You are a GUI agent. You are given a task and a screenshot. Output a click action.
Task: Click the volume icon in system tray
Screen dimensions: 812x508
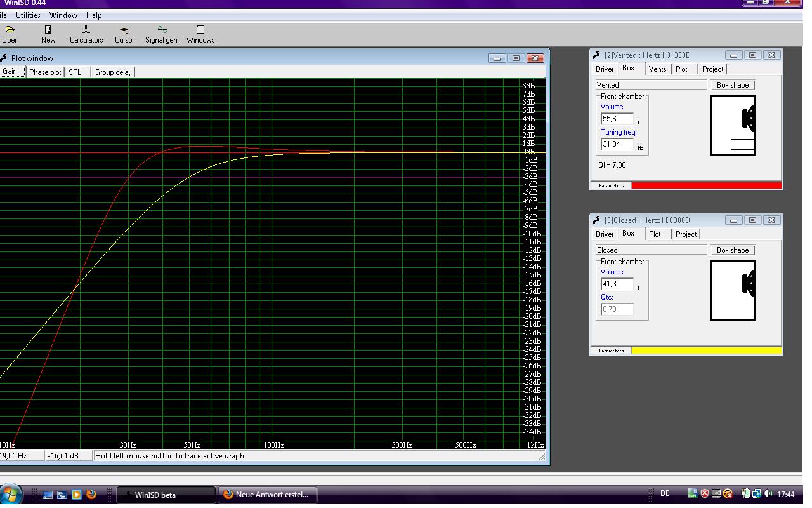click(768, 494)
